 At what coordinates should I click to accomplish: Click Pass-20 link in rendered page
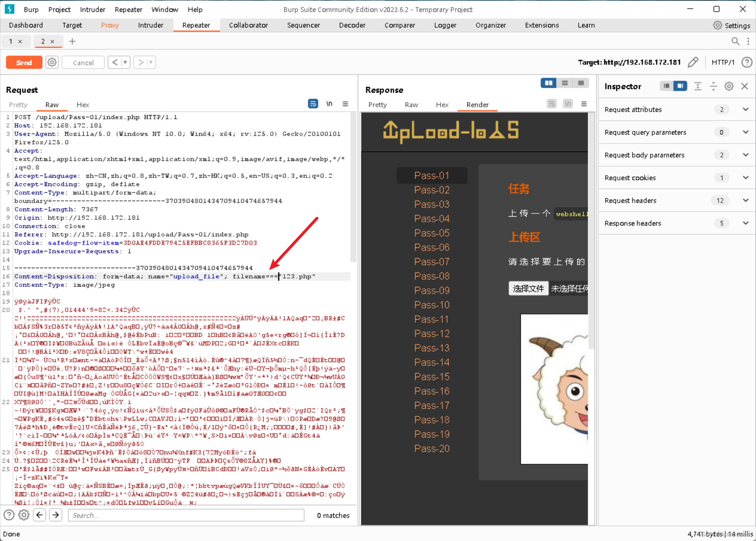(432, 448)
